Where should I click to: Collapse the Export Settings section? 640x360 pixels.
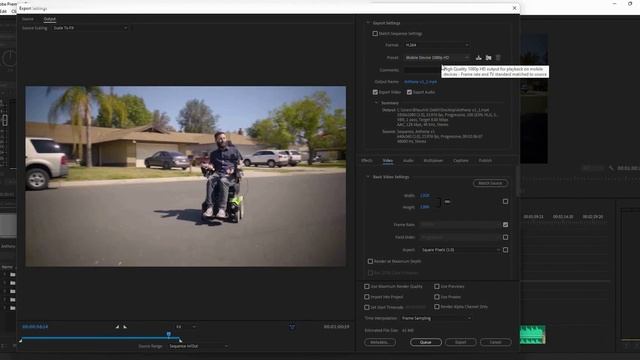[x=368, y=23]
